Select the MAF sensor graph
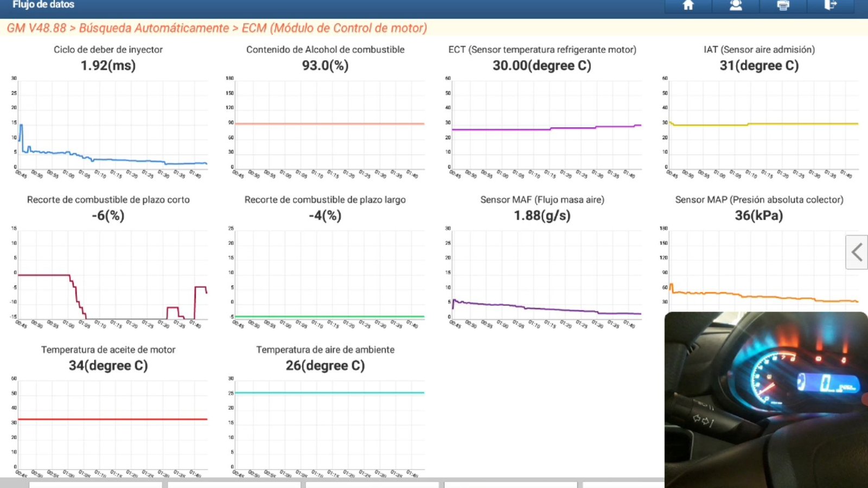 545,275
